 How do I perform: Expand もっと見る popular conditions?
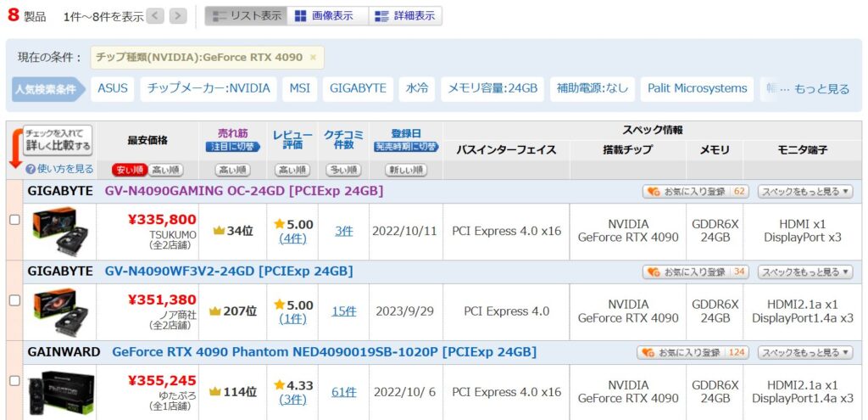pos(821,89)
